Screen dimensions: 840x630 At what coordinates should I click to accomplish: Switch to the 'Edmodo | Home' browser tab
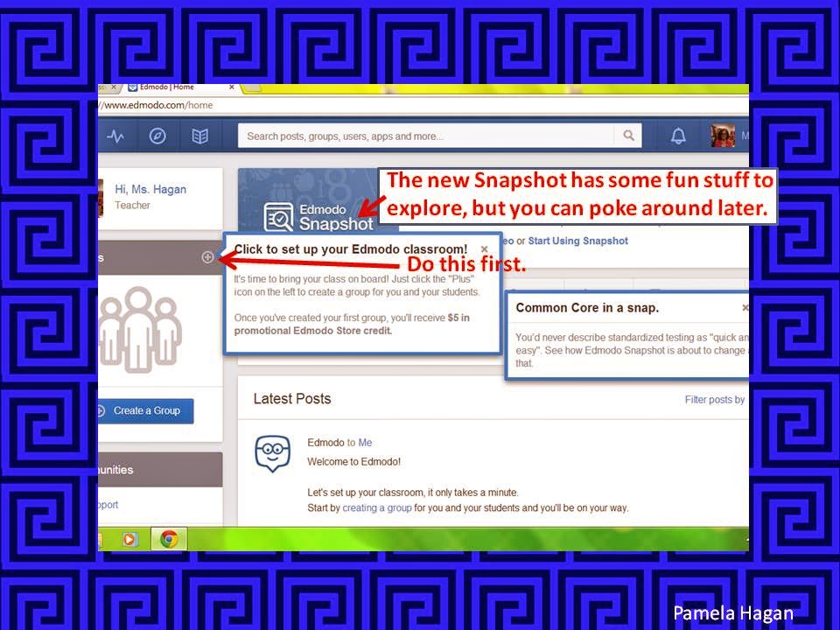coord(167,87)
